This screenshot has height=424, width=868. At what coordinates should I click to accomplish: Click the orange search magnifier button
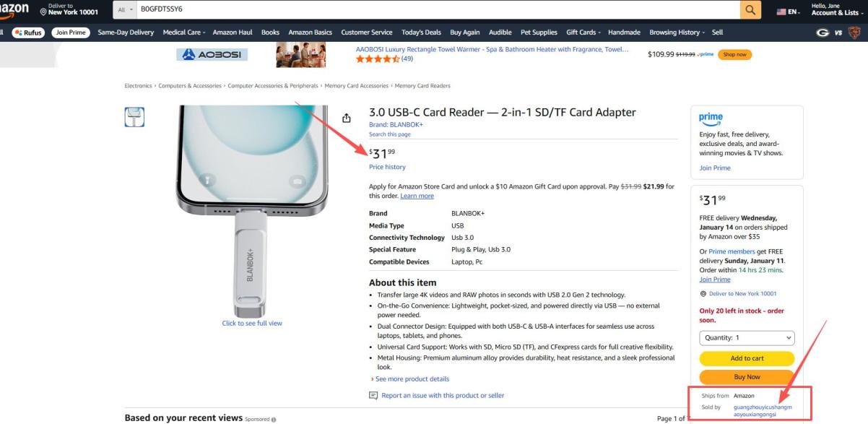pyautogui.click(x=750, y=9)
